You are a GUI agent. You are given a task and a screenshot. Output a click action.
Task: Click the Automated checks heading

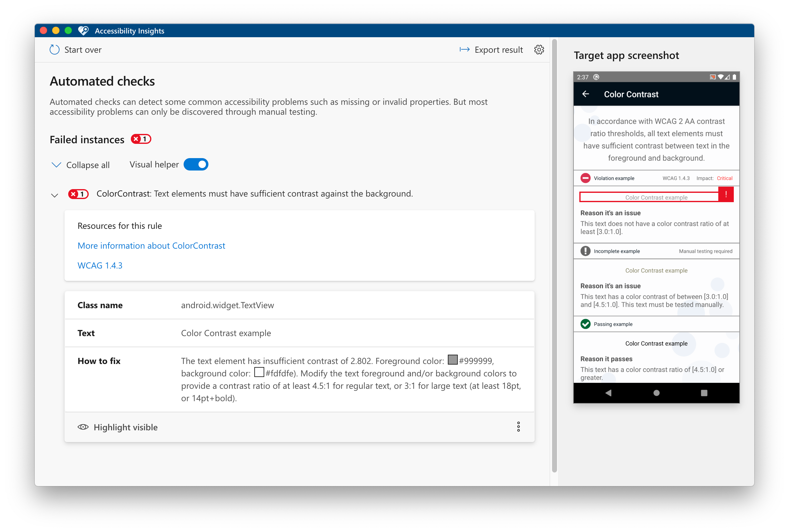point(102,81)
